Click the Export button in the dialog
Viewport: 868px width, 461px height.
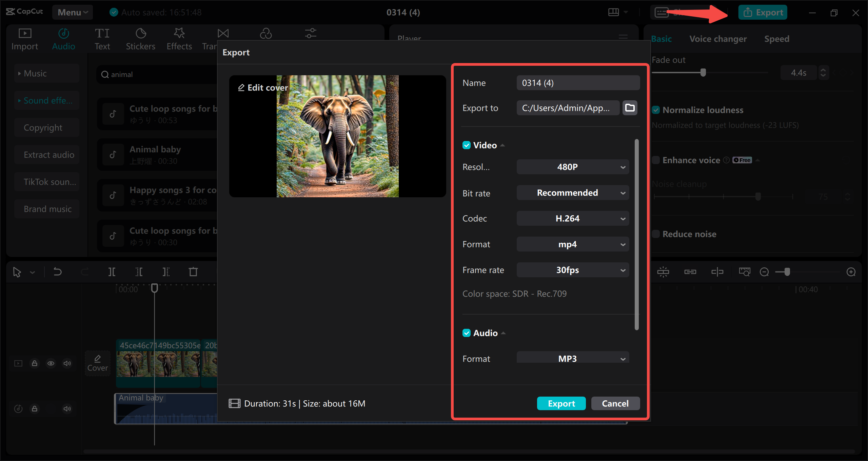(561, 403)
